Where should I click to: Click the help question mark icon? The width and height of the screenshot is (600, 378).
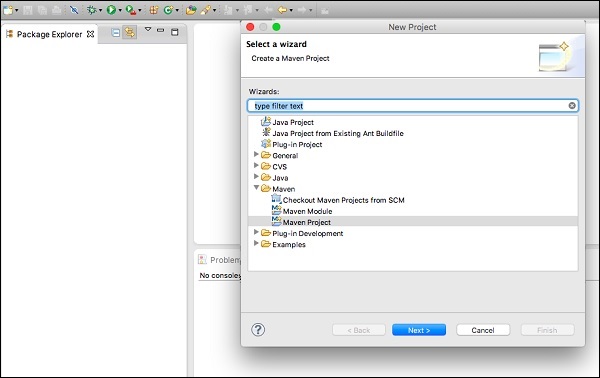258,329
